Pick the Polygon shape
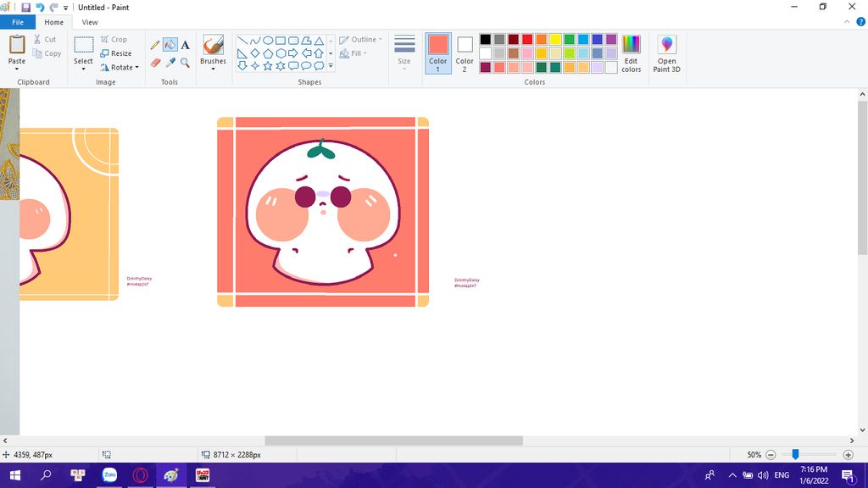Screen dimensions: 868x488 pos(306,41)
